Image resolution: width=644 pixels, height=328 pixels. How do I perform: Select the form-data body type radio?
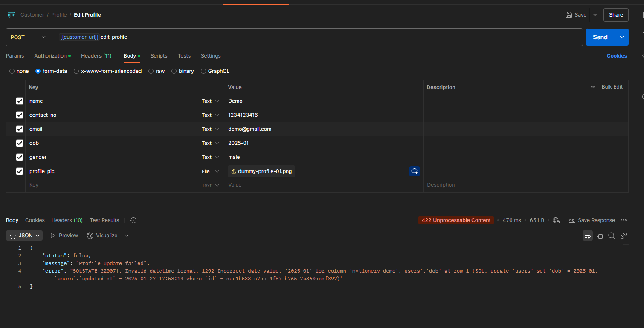point(38,71)
